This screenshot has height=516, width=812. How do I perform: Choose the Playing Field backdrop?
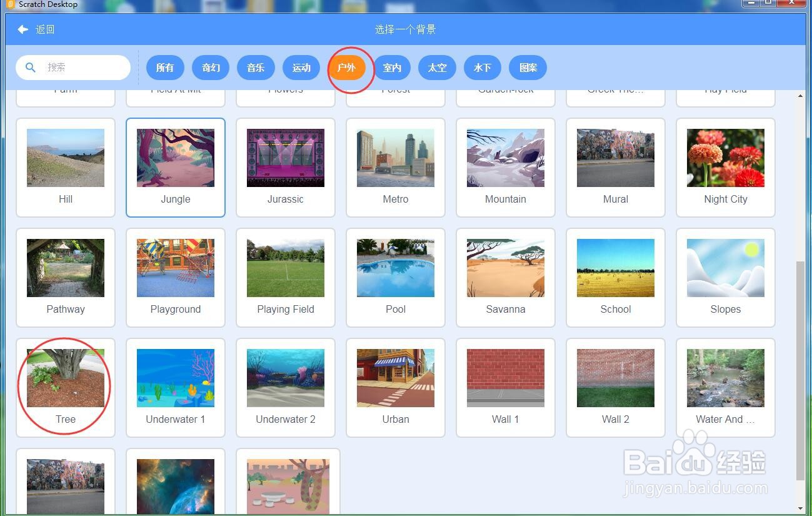coord(286,278)
